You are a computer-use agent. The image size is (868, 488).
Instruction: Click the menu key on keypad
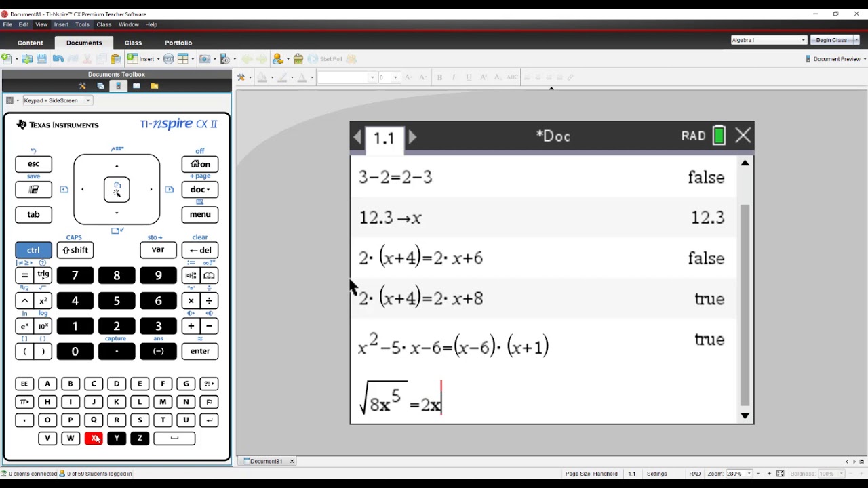(x=200, y=214)
